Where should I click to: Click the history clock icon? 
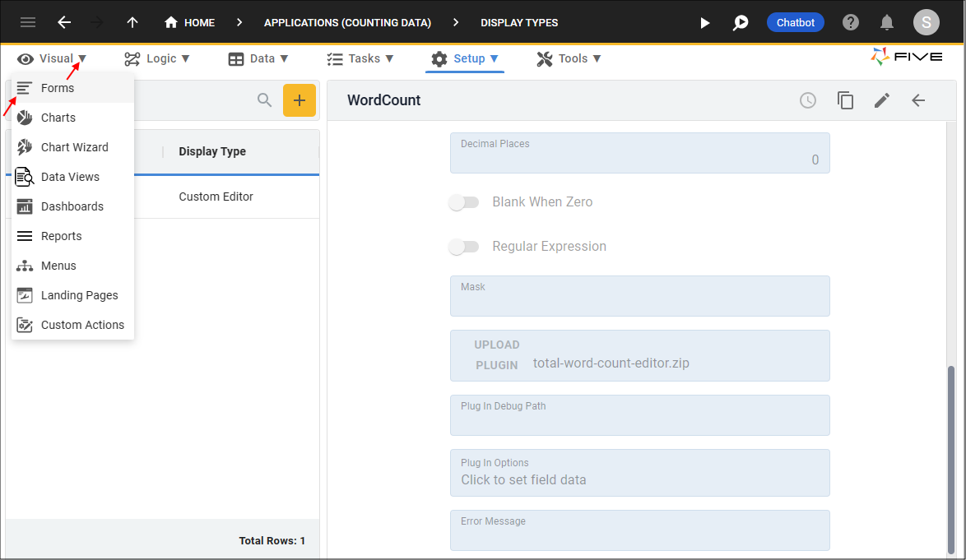point(808,100)
